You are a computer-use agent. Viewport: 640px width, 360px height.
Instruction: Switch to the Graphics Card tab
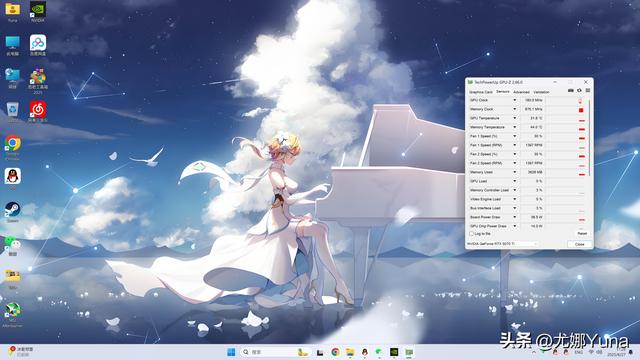pos(481,92)
